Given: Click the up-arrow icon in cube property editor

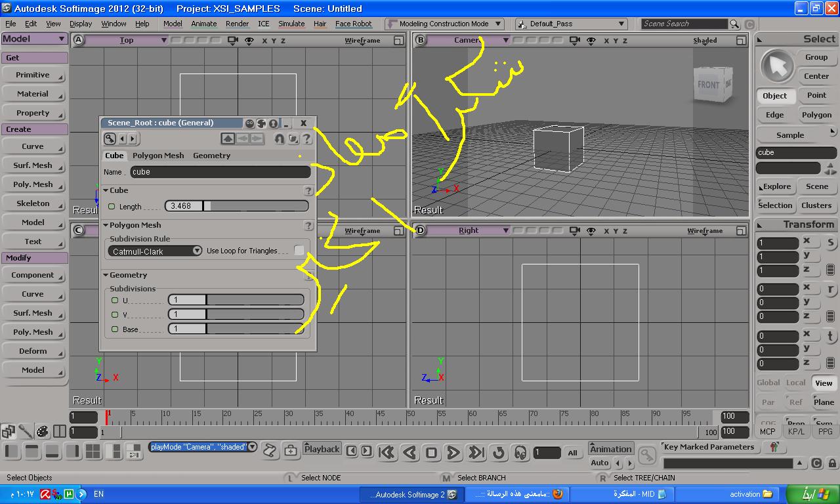Looking at the screenshot, I should tap(228, 138).
